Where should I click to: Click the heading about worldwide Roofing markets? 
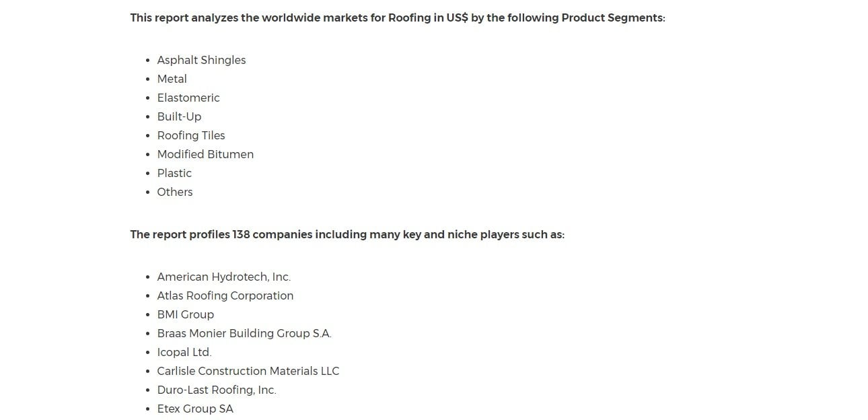(398, 17)
